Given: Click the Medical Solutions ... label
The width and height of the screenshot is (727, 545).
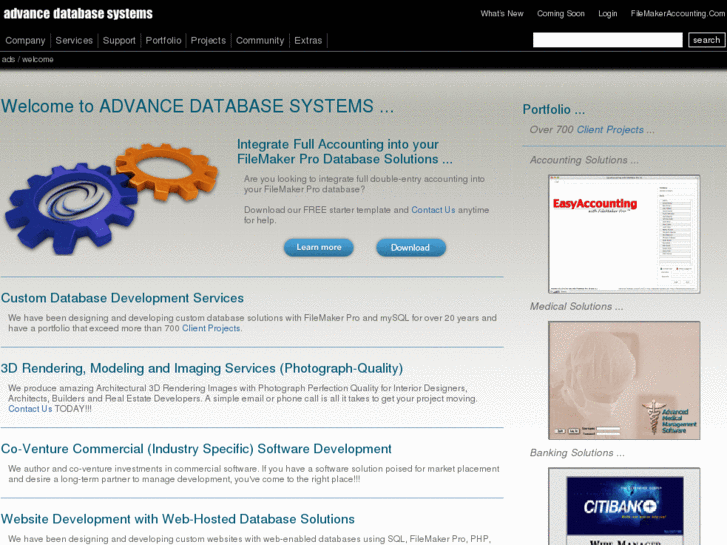Looking at the screenshot, I should 576,307.
